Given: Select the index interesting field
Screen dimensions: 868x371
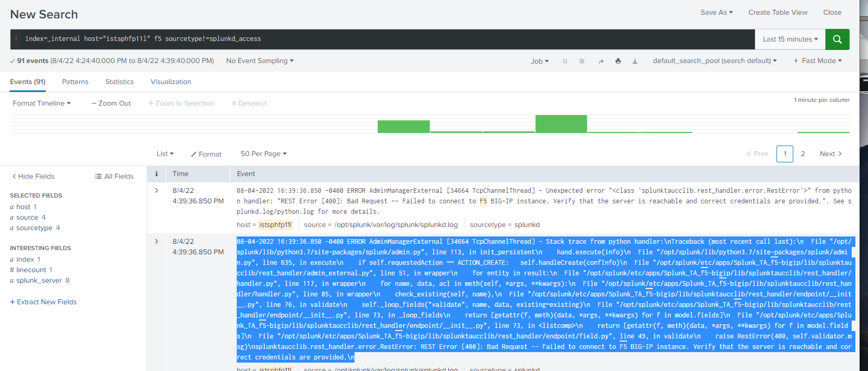Looking at the screenshot, I should point(25,260).
